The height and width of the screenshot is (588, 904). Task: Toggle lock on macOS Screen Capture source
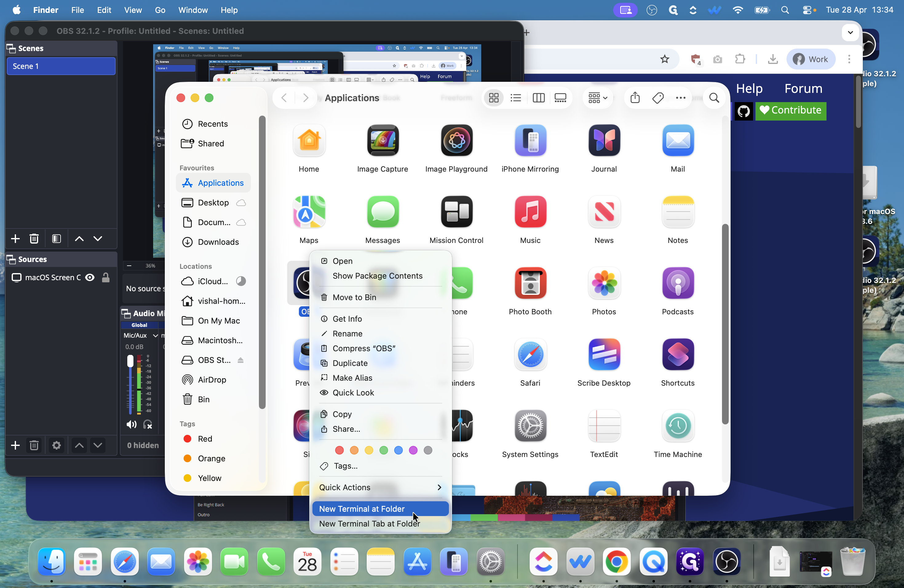tap(105, 277)
